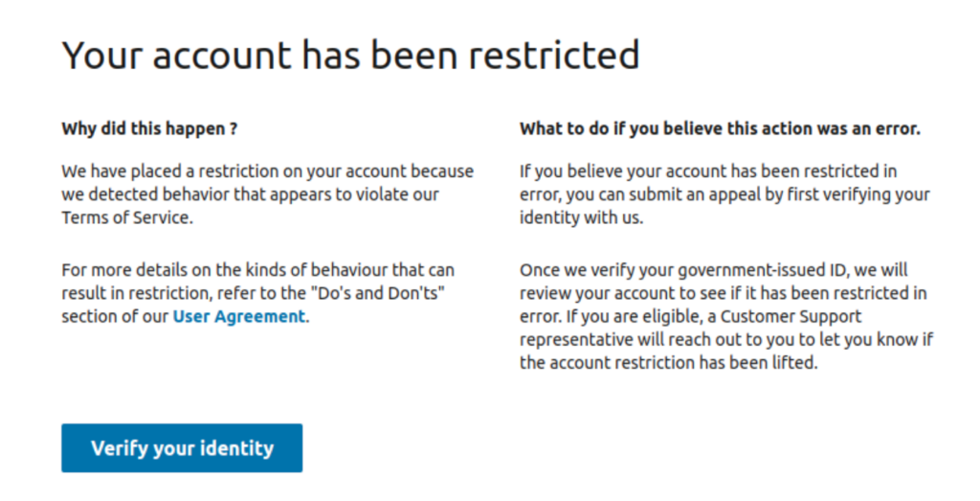The height and width of the screenshot is (501, 980).
Task: Click the word 'behaviour' in the left column
Action: tap(348, 270)
